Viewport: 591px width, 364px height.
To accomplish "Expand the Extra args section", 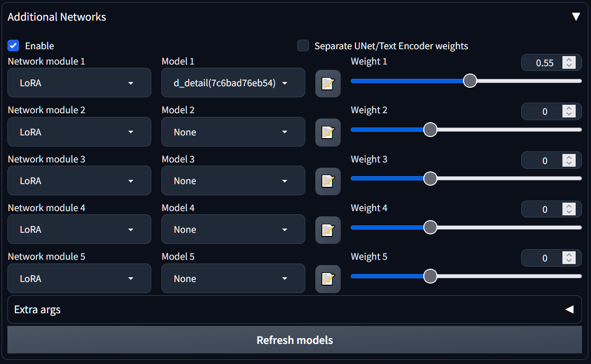I will (569, 310).
